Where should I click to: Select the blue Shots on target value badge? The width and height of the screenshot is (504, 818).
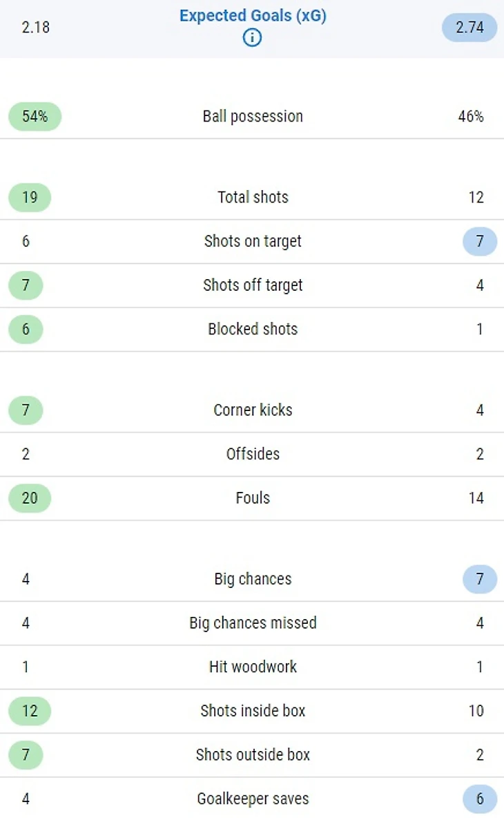[x=480, y=241]
